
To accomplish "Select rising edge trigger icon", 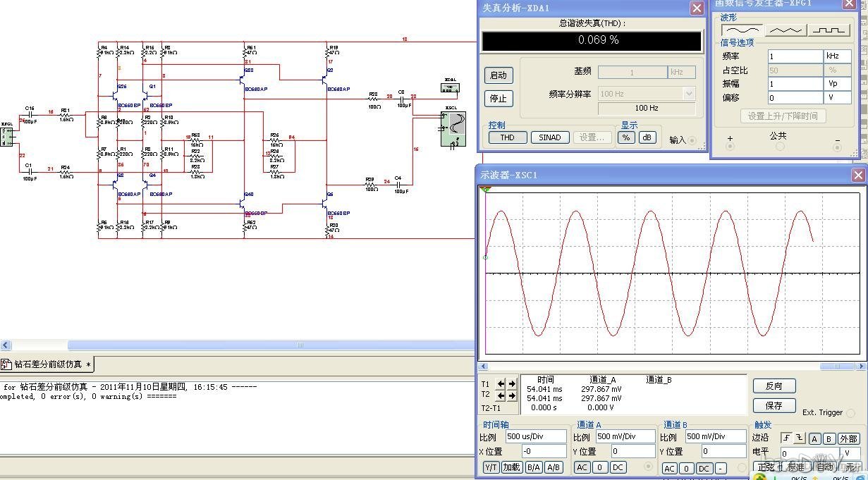I will point(785,438).
